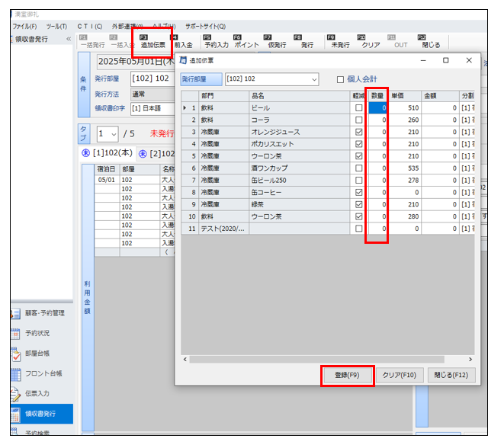504x448 pixels.
Task: Click the クリア(F10) button in dialog
Action: (398, 375)
